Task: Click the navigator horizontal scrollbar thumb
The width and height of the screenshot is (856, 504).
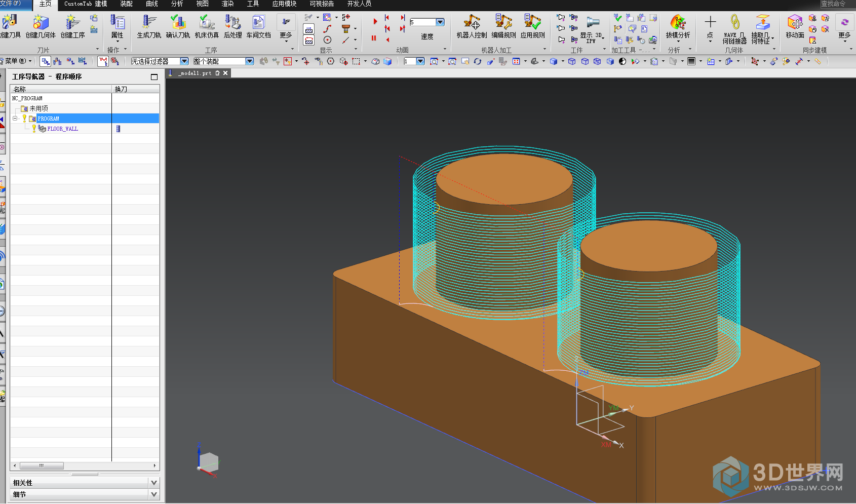Action: (42, 466)
